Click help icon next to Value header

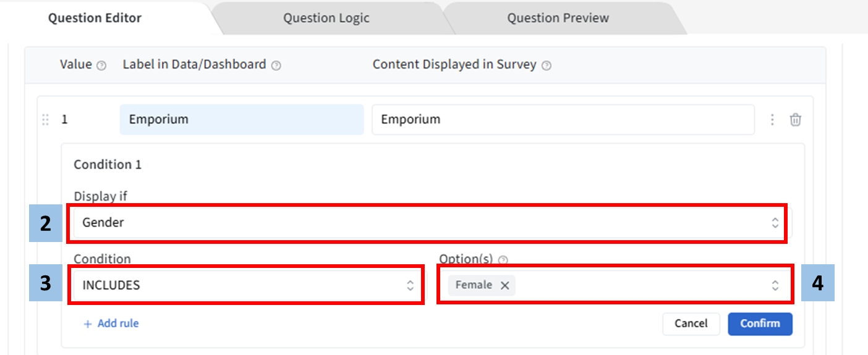click(101, 65)
